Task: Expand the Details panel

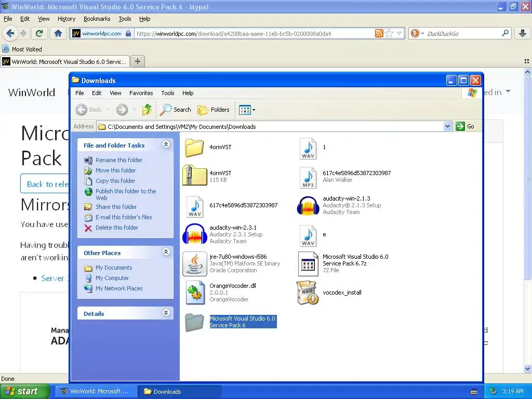Action: coord(166,313)
